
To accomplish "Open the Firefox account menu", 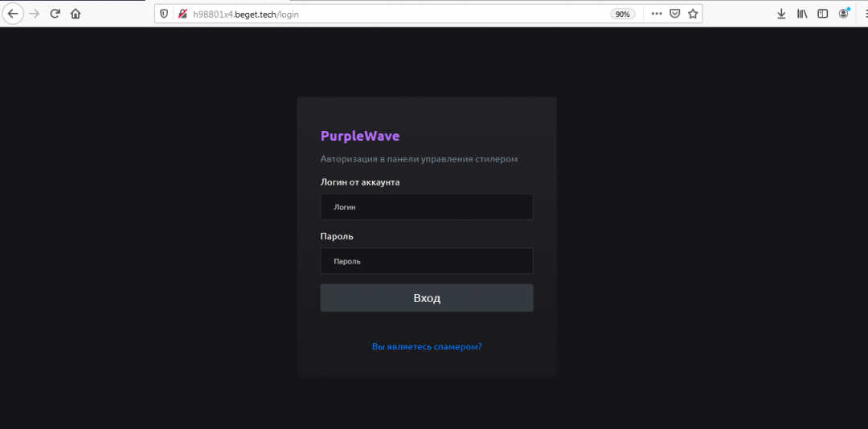I will coord(844,14).
